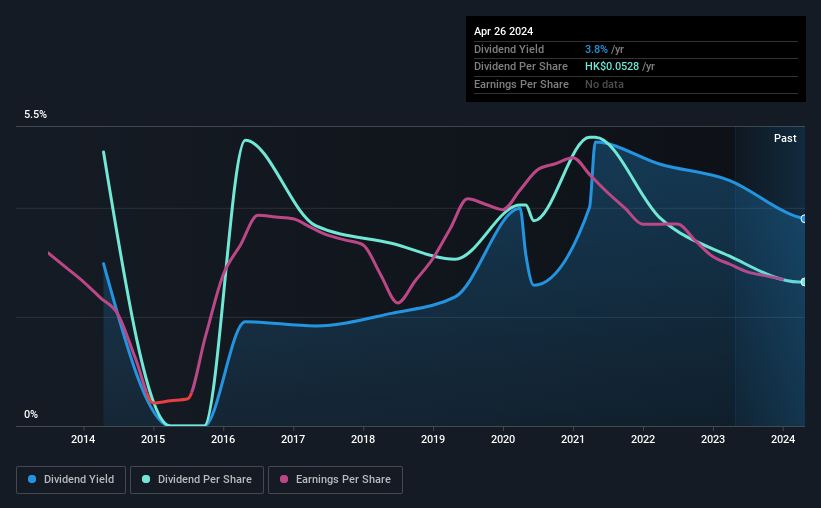Click the 2015 axis label
Image resolution: width=821 pixels, height=508 pixels.
[x=153, y=439]
